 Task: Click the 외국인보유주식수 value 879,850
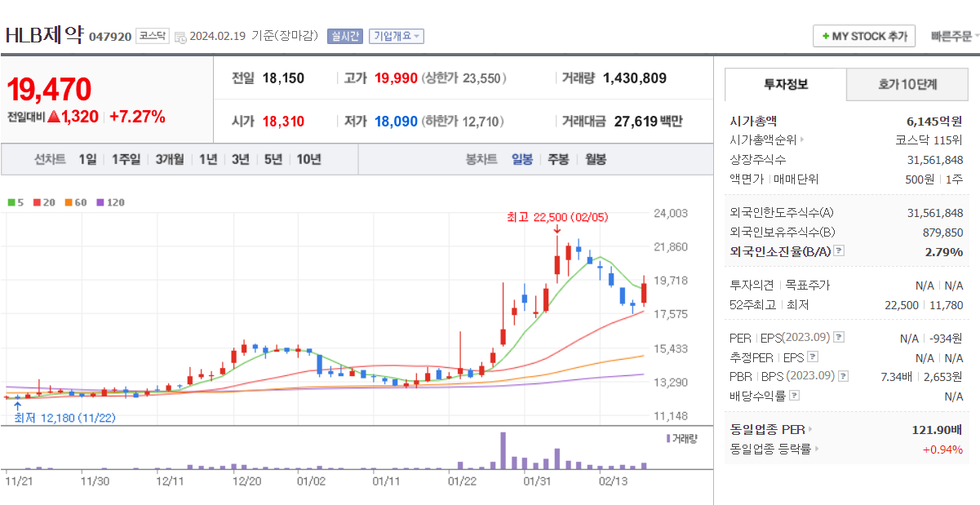pos(942,232)
